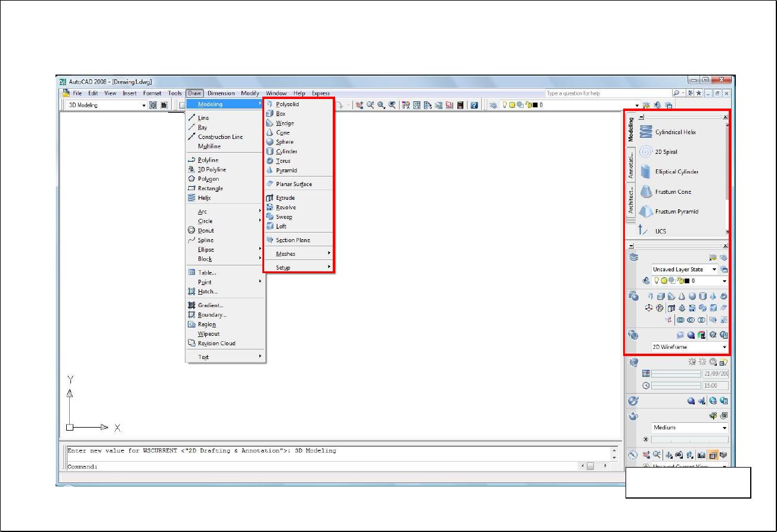This screenshot has height=532, width=777.
Task: Choose the Sphere modeling command
Action: (x=284, y=142)
